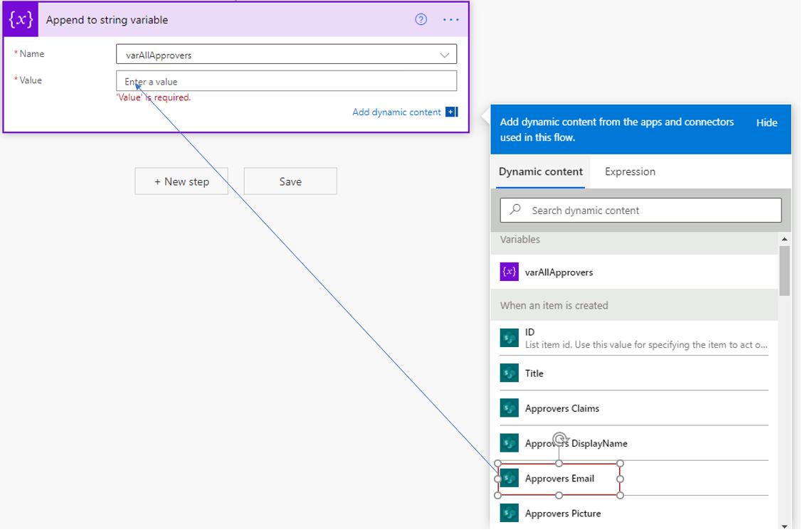Viewport: 802px width, 532px height.
Task: Select the varAllApprovers variable in list
Action: pos(634,272)
